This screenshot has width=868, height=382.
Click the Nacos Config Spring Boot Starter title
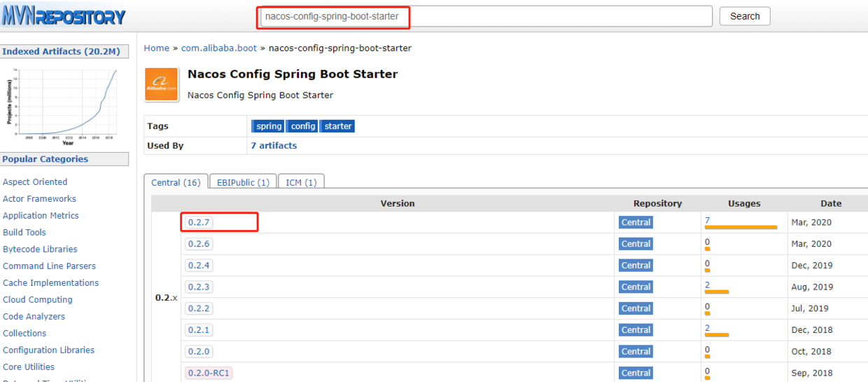pos(293,74)
